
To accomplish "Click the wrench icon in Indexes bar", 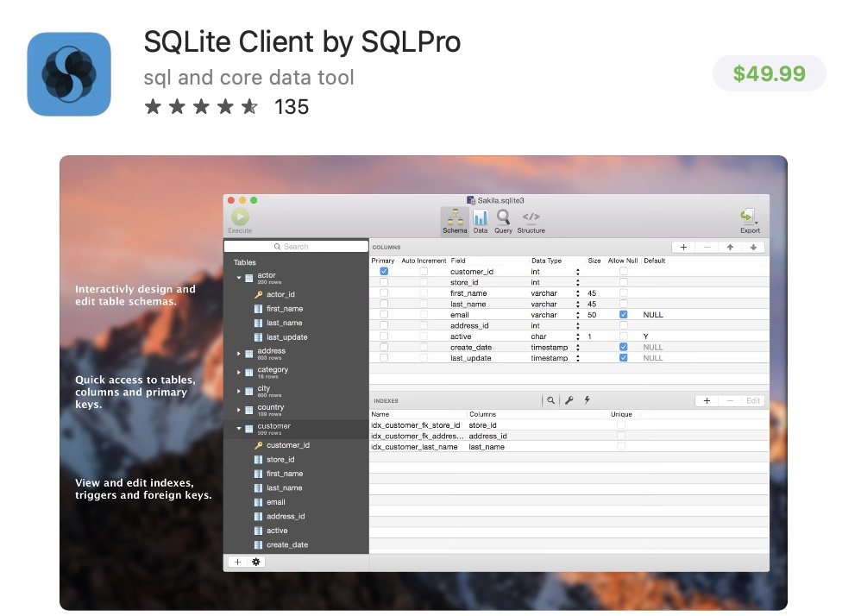I will tap(569, 400).
